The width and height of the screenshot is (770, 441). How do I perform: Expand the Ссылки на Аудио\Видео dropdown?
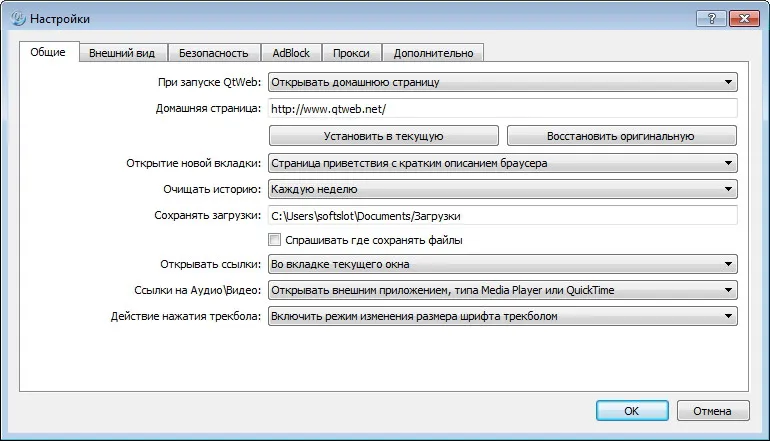click(x=502, y=290)
